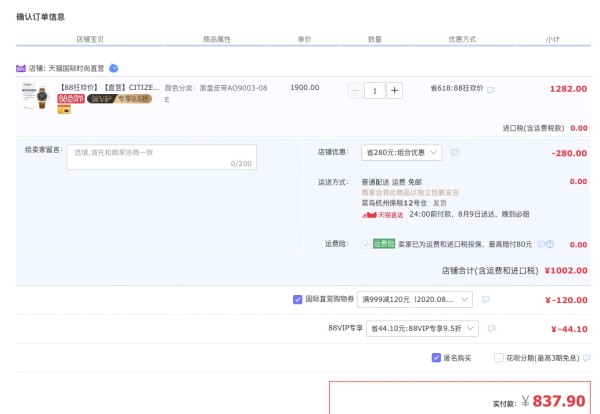Click the ¥-44.10 discount amount

point(569,329)
